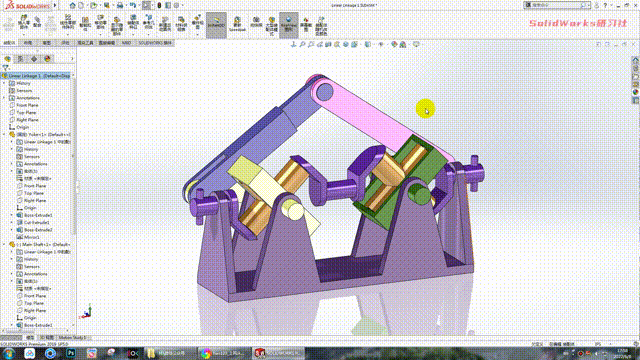Image resolution: width=640 pixels, height=360 pixels.
Task: Switch to the FeatureManager design tree tab
Action: pos(7,59)
